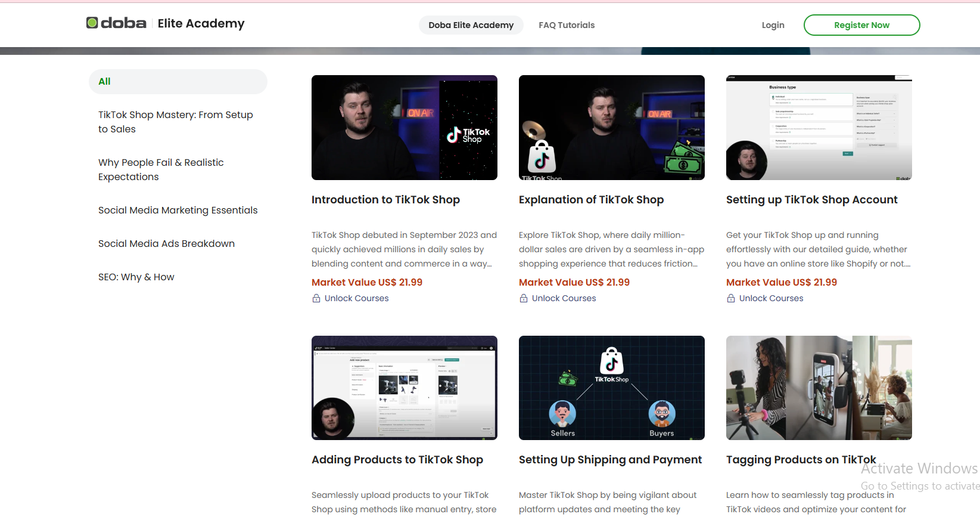Open Tagging Products on TikTok thumbnail
980x517 pixels.
pyautogui.click(x=819, y=388)
